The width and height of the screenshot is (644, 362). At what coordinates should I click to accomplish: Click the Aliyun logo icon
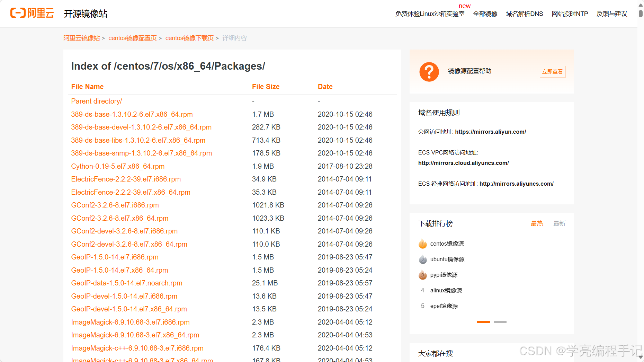click(x=32, y=13)
